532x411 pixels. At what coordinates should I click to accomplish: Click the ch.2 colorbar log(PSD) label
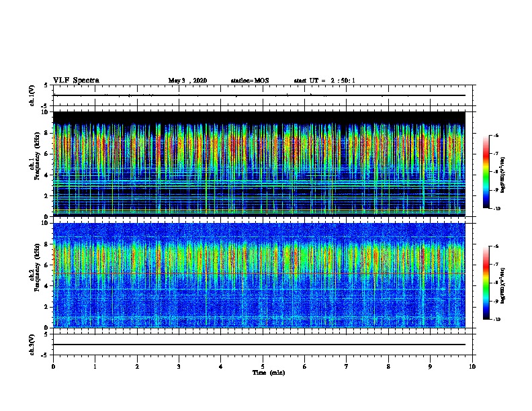click(503, 285)
